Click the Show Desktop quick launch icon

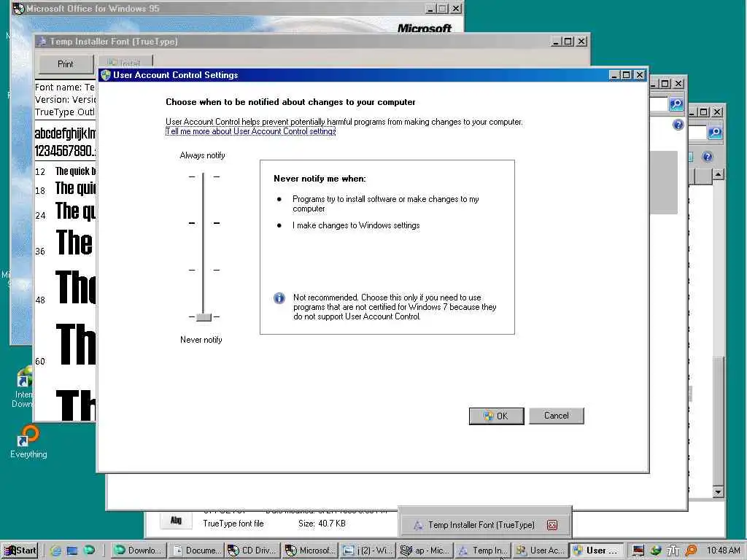coord(72,551)
